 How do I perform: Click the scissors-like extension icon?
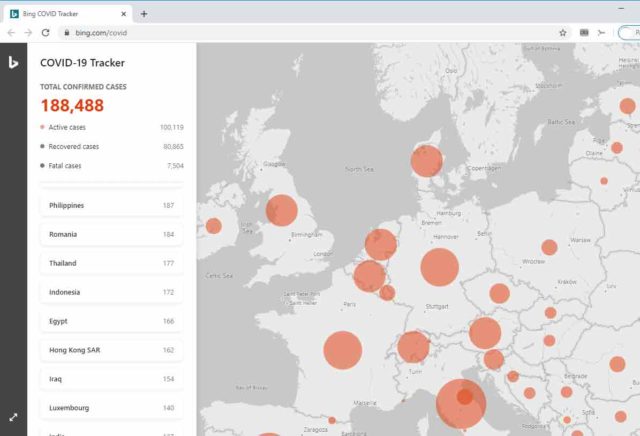coord(601,33)
